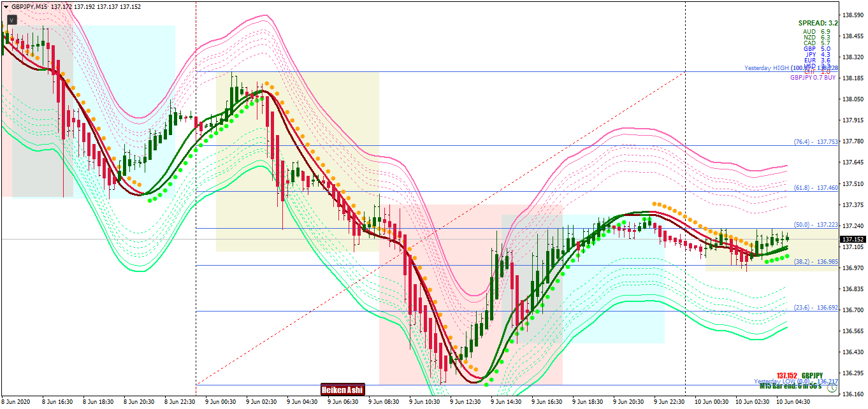Open the chart dropdown arrow beside GBPJPY,M15
The width and height of the screenshot is (868, 409).
[6, 6]
